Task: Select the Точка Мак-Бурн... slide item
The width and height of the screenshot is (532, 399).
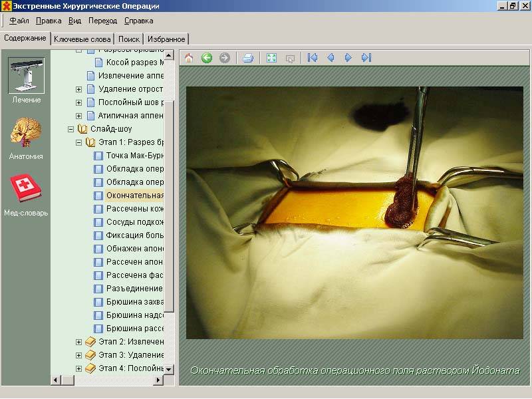Action: click(134, 156)
